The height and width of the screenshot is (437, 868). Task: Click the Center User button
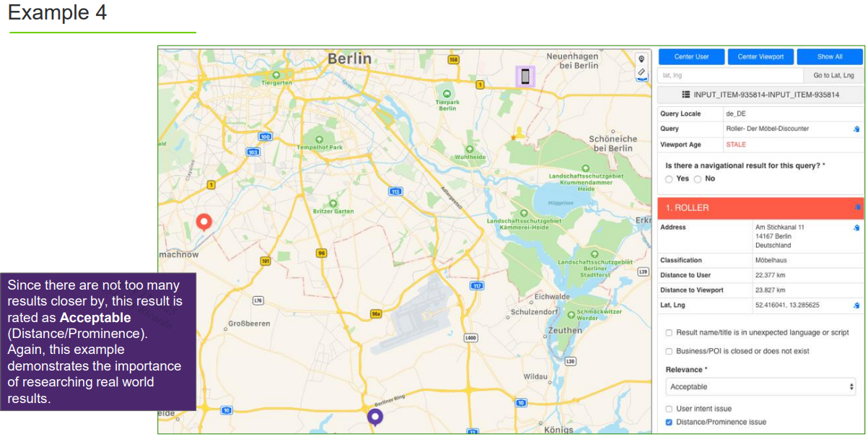(691, 56)
